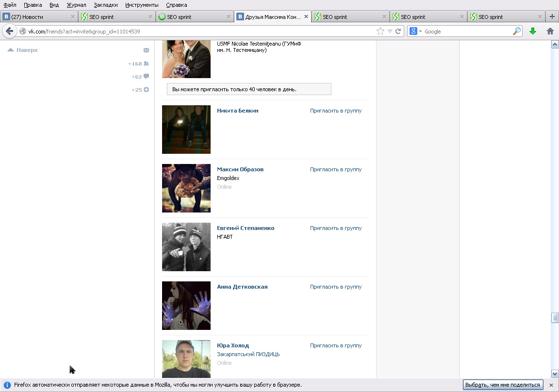Viewport: 559px width, 392px height.
Task: Open Никита Белкин's avatar photo
Action: [186, 130]
